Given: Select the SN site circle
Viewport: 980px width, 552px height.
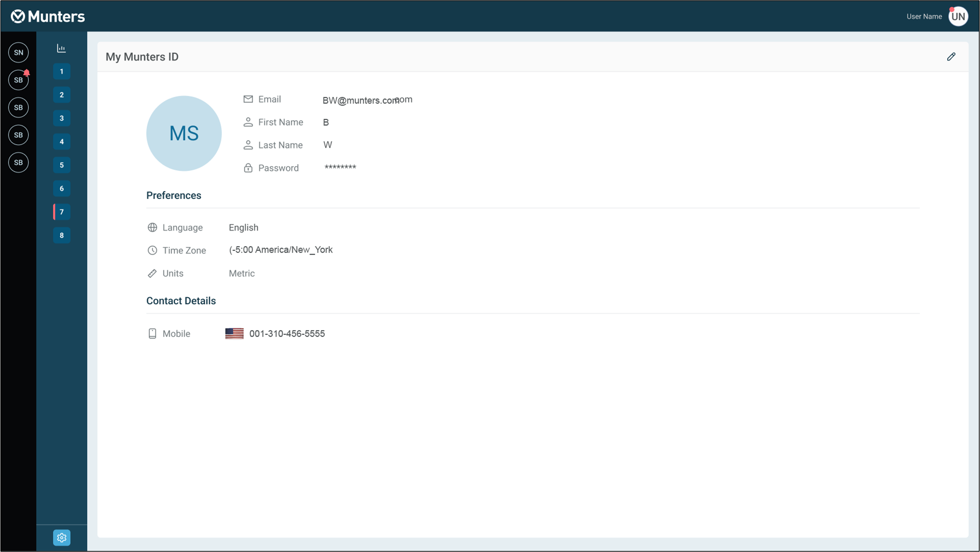Looking at the screenshot, I should (18, 52).
